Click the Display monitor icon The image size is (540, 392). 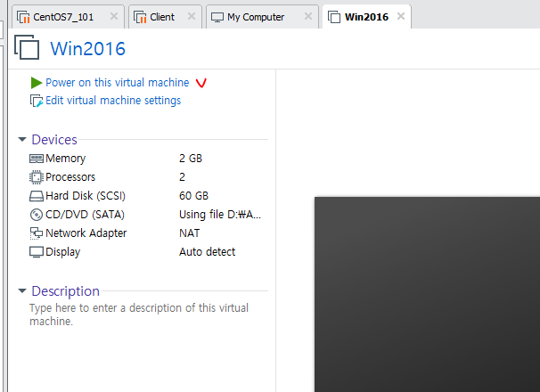tap(37, 252)
